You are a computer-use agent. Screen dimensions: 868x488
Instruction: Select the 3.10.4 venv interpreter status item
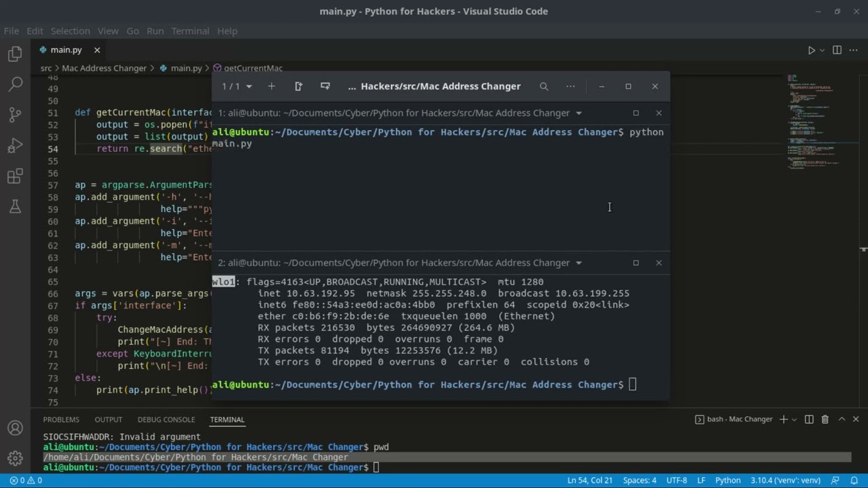point(787,481)
